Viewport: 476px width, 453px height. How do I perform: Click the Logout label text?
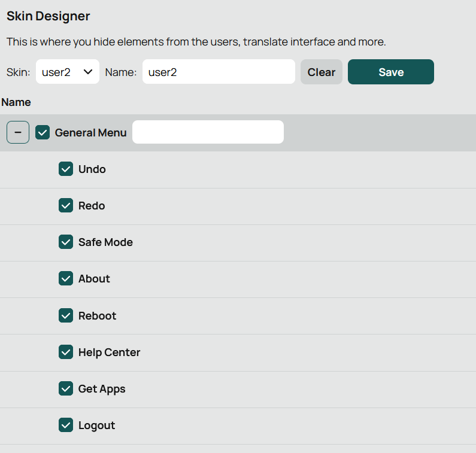tap(96, 425)
